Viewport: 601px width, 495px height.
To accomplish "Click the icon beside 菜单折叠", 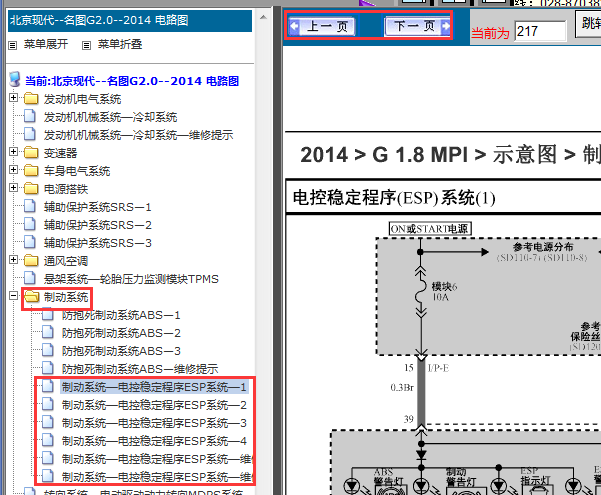I will coord(87,46).
